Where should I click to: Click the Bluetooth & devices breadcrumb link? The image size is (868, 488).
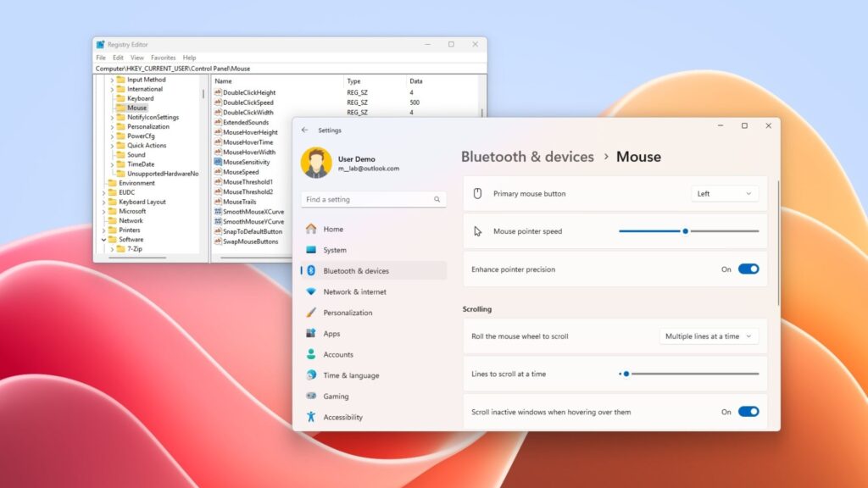pos(527,157)
